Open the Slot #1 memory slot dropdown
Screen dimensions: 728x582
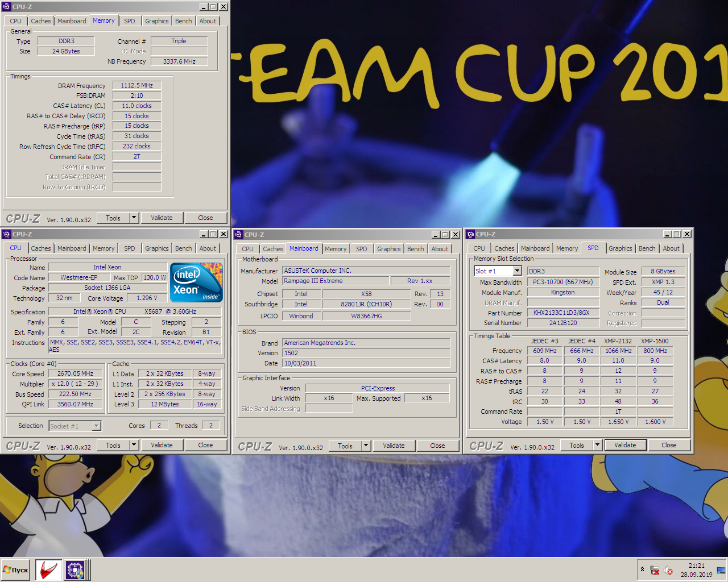(x=517, y=271)
